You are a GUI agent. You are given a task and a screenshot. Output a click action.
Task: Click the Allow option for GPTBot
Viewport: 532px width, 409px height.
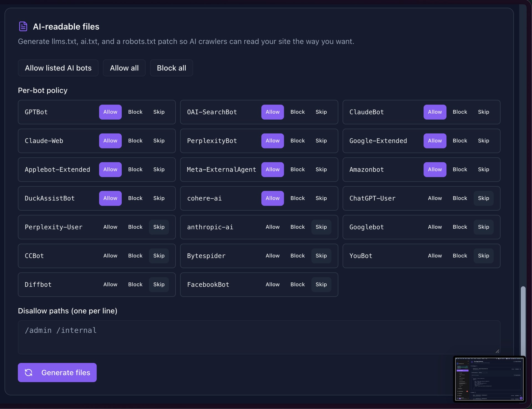tap(110, 112)
